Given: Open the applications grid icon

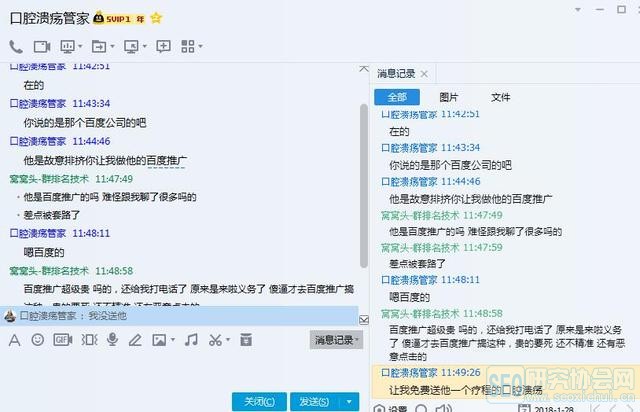Looking at the screenshot, I should [188, 46].
